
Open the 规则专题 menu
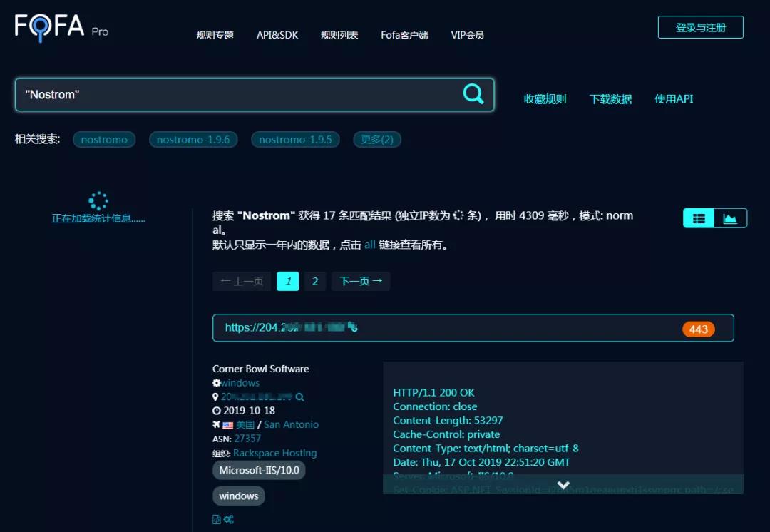tap(215, 35)
